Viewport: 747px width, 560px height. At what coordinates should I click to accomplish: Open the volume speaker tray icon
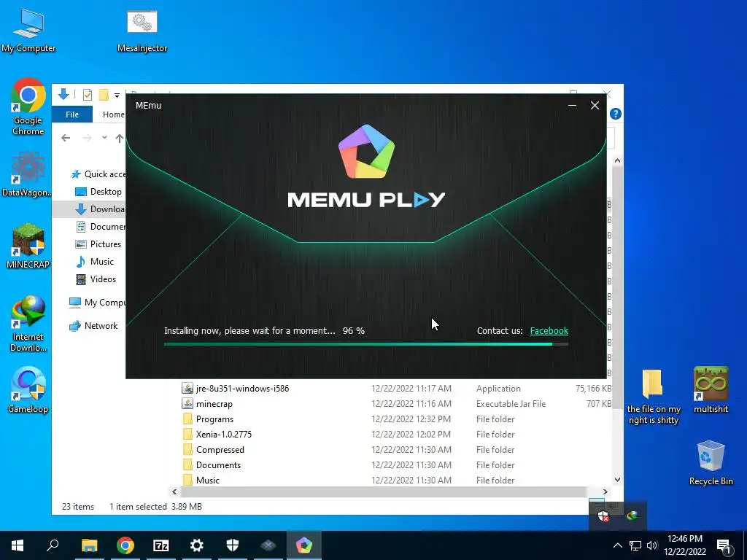[x=652, y=545]
